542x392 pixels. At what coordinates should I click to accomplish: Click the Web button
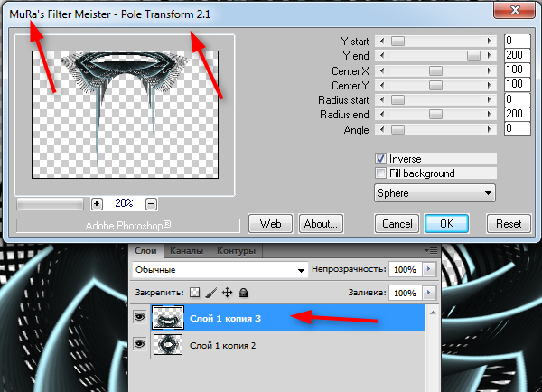coord(270,224)
